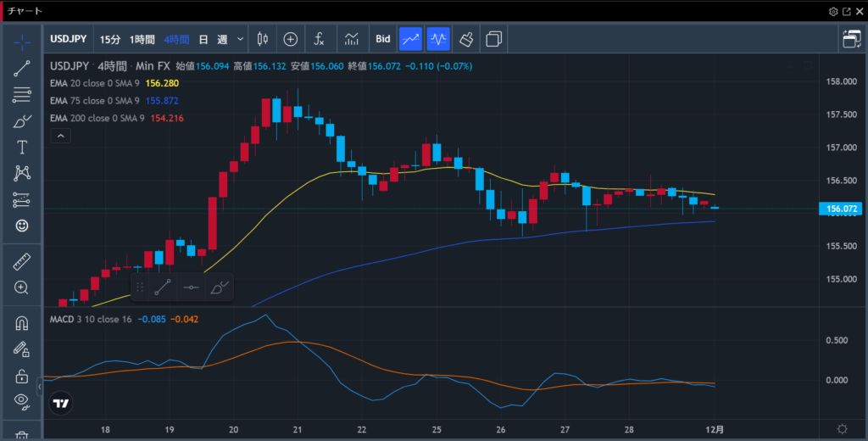Open the candlestick chart type menu
Viewport: 868px width, 441px height.
coord(262,39)
